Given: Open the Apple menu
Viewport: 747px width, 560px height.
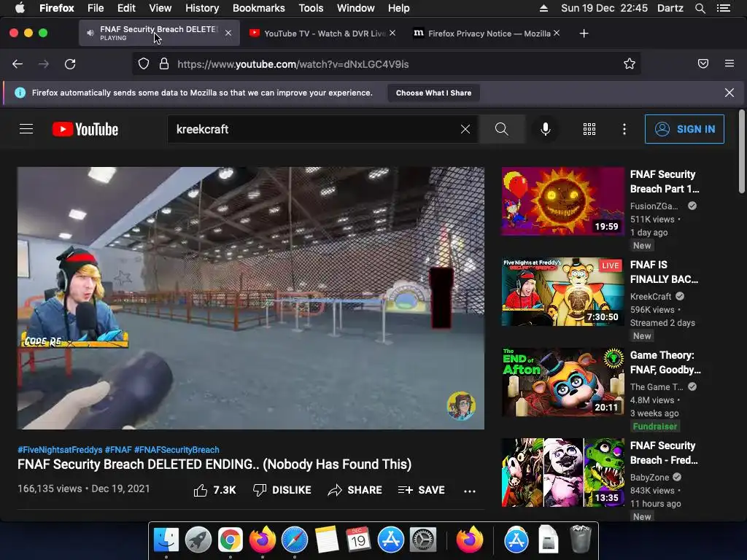Looking at the screenshot, I should pos(20,7).
